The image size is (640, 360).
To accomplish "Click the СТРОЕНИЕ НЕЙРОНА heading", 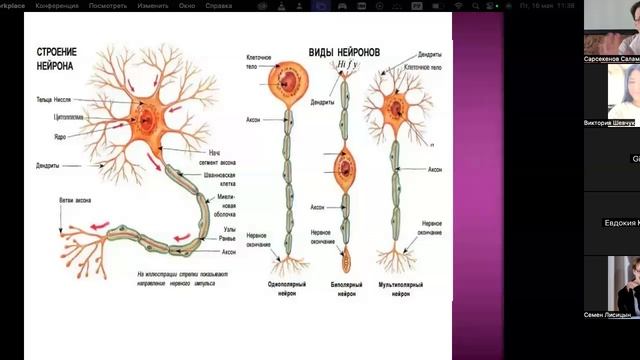I will (x=57, y=59).
